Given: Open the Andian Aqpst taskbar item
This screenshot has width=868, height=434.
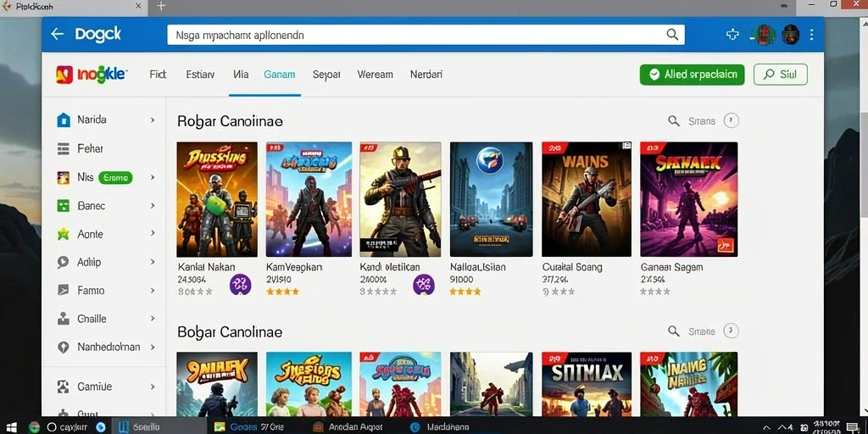Looking at the screenshot, I should click(x=347, y=427).
